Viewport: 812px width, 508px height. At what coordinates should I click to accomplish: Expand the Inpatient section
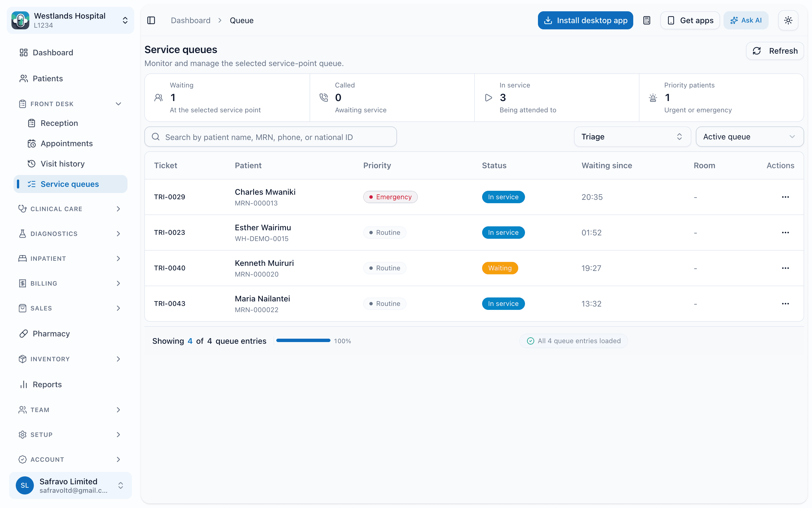[70, 259]
